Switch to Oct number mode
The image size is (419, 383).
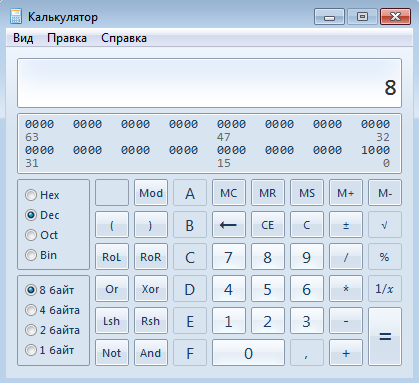pyautogui.click(x=41, y=235)
